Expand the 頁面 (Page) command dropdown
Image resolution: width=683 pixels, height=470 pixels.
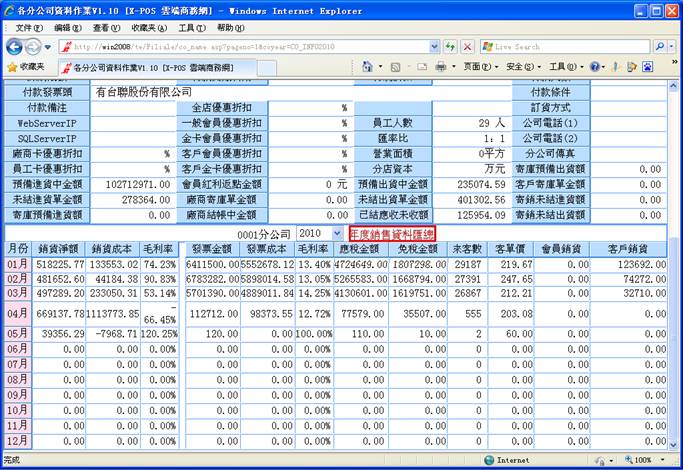click(x=478, y=67)
